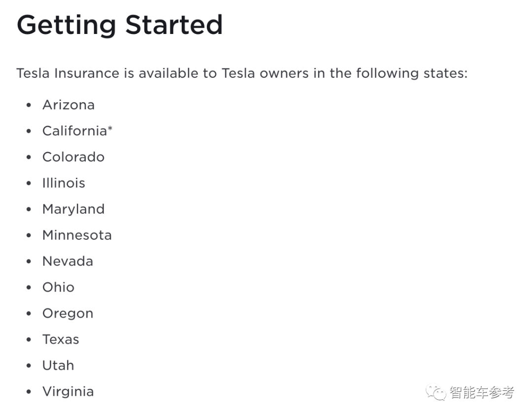Click the Getting Started heading
The width and height of the screenshot is (532, 416).
tap(120, 25)
